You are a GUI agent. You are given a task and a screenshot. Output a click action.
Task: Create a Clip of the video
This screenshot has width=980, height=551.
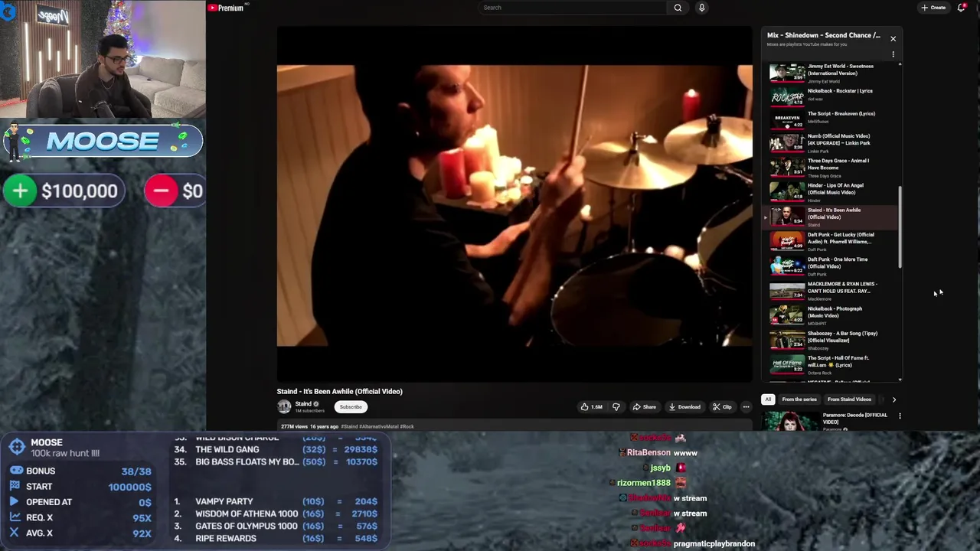point(722,407)
